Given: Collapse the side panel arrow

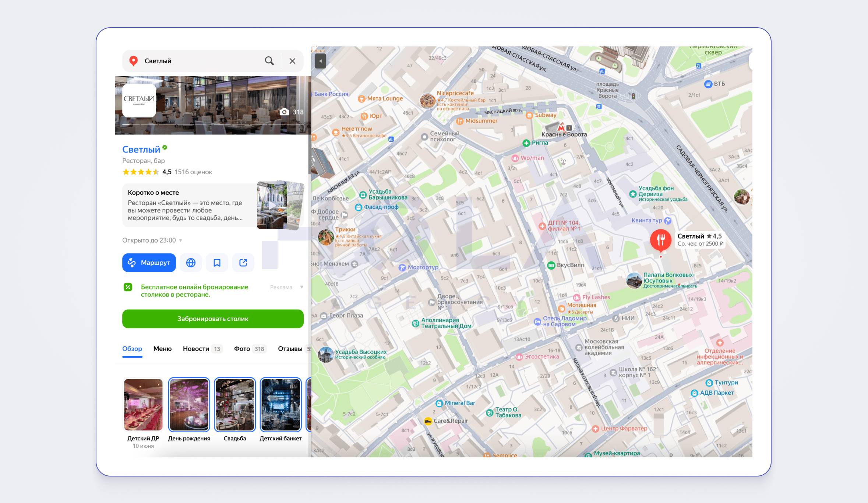Looking at the screenshot, I should pyautogui.click(x=320, y=61).
